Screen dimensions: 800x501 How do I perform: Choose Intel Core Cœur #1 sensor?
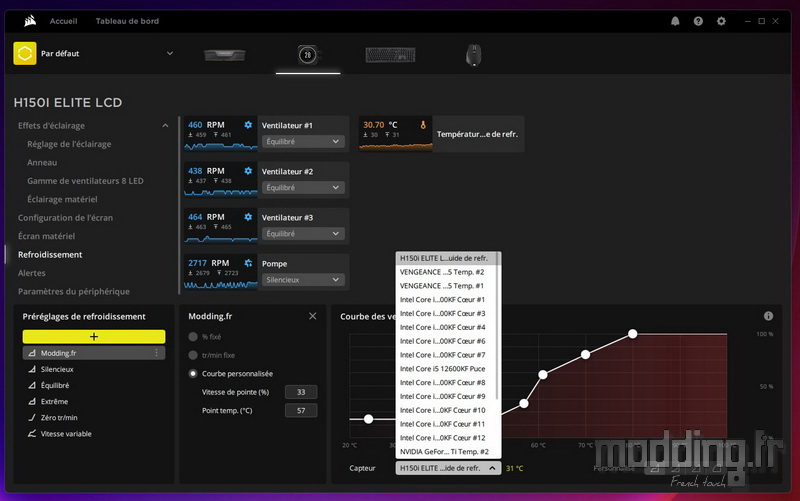(446, 299)
